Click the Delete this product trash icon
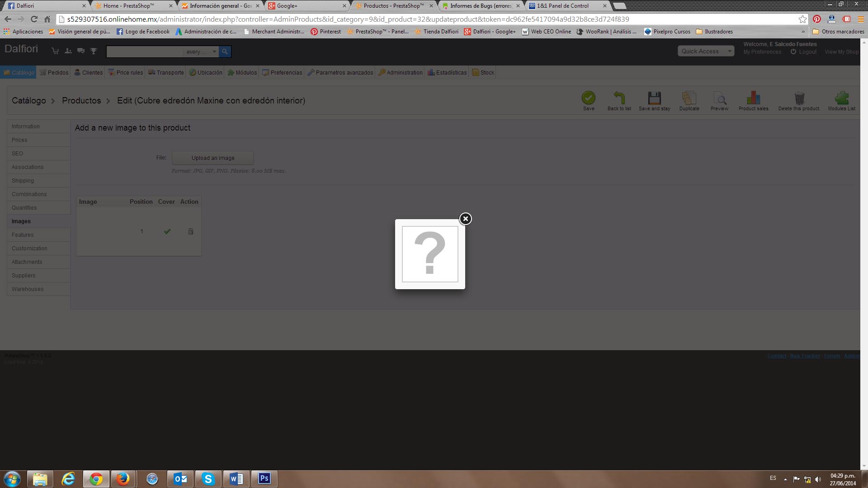The height and width of the screenshot is (488, 868). point(799,98)
